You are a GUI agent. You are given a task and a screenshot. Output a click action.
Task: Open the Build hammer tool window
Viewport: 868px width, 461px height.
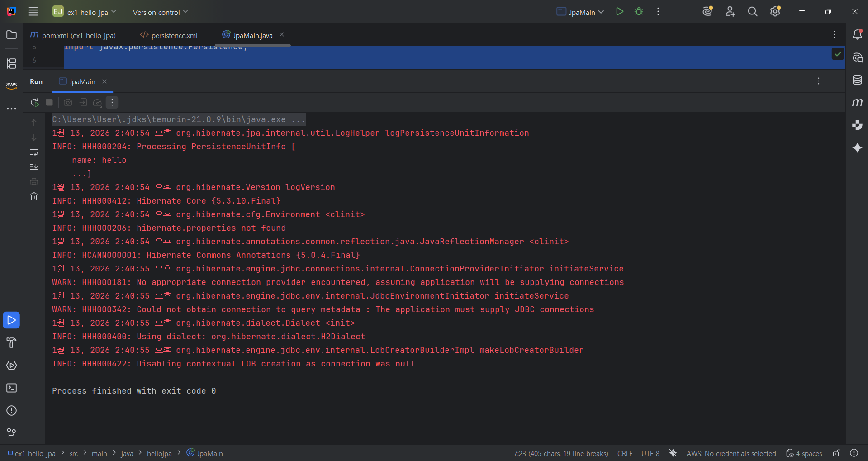point(11,343)
